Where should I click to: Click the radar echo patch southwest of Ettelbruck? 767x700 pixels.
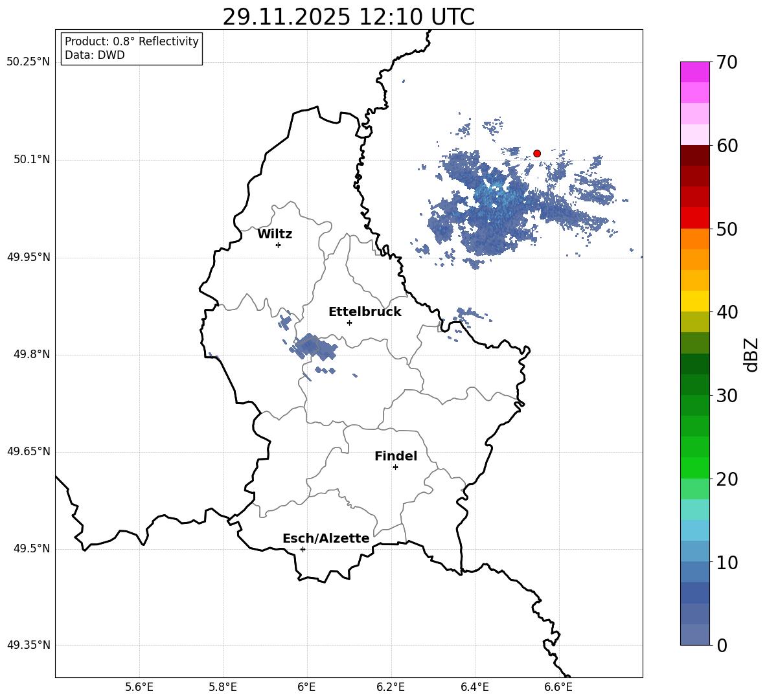pos(313,347)
